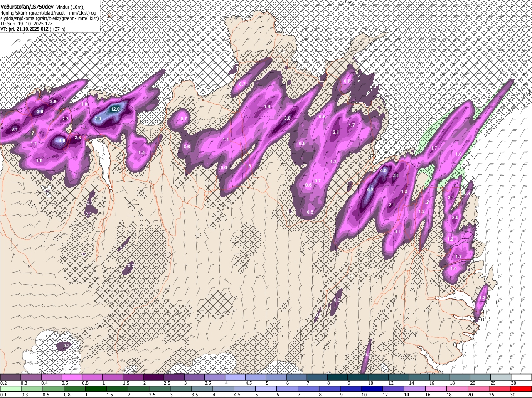Select the 3.0 precipitation value label
The height and width of the screenshot is (398, 532).
coord(287,118)
